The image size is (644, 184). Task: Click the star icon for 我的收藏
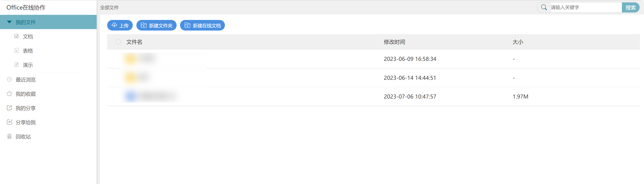point(10,94)
